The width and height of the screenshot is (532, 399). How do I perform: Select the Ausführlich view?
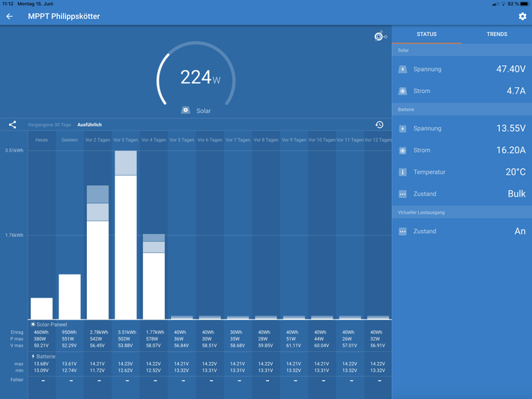[x=90, y=124]
